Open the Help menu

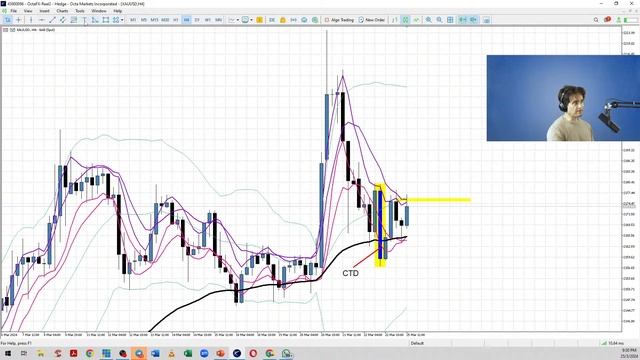tap(118, 11)
